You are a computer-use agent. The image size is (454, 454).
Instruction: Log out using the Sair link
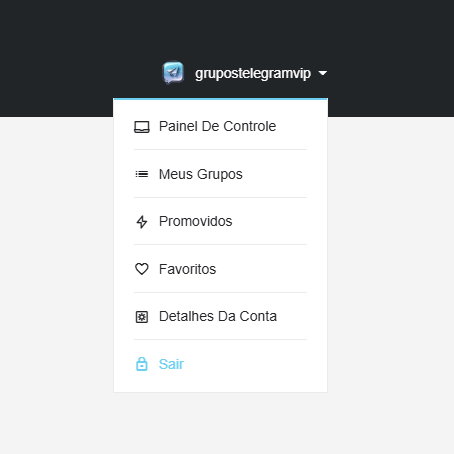pyautogui.click(x=171, y=364)
